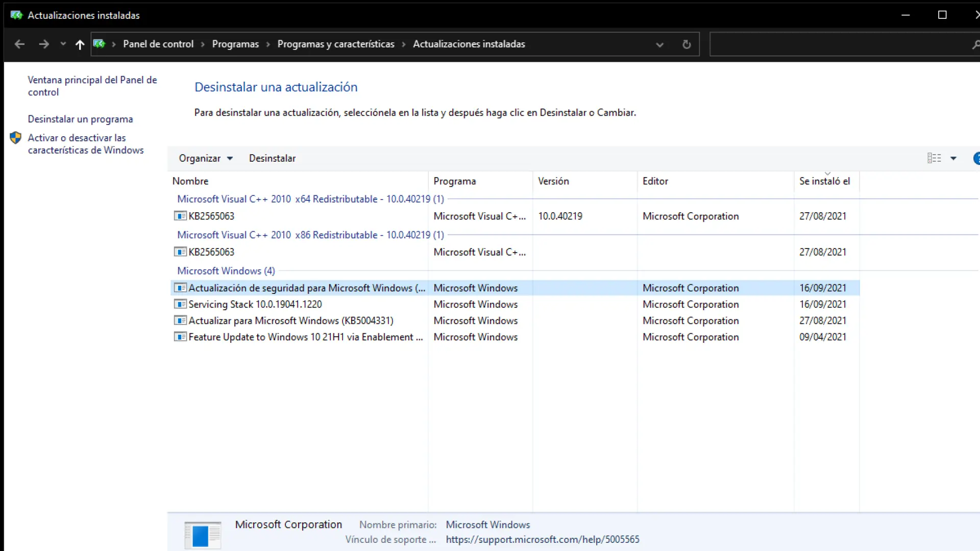Open 'Desinstalar un programa' link

pyautogui.click(x=80, y=119)
